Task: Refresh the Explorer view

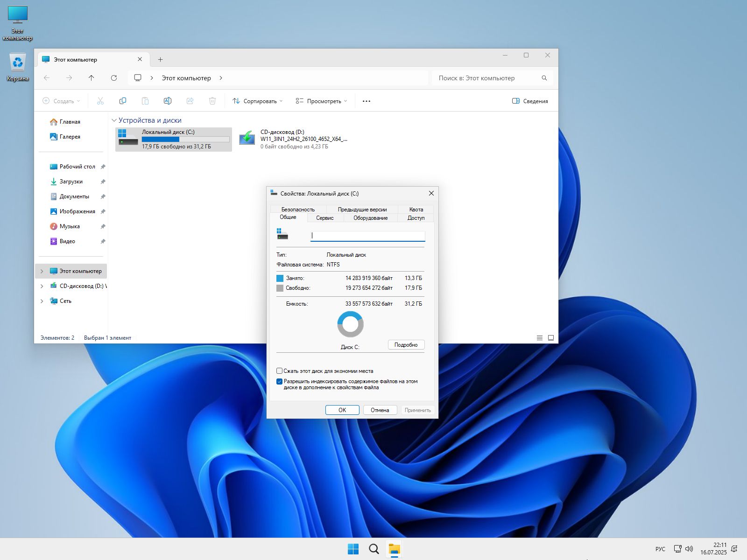Action: pyautogui.click(x=114, y=78)
